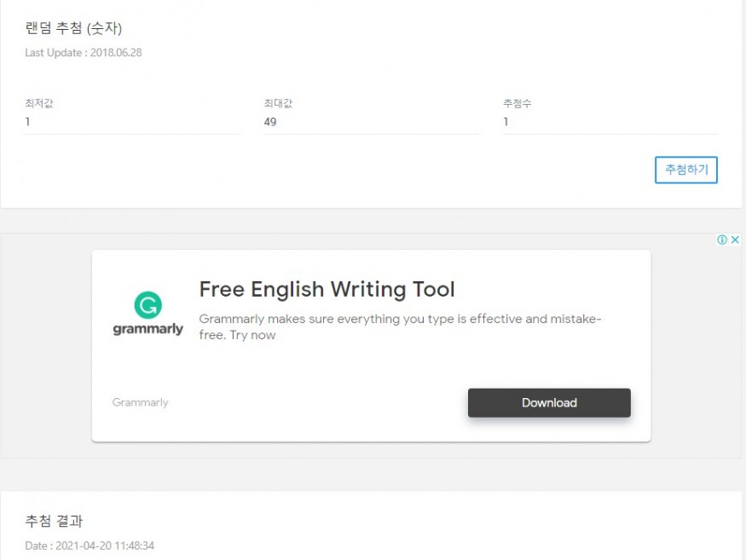Close the ad with the X icon
Viewport: 746px width, 560px height.
pyautogui.click(x=735, y=240)
